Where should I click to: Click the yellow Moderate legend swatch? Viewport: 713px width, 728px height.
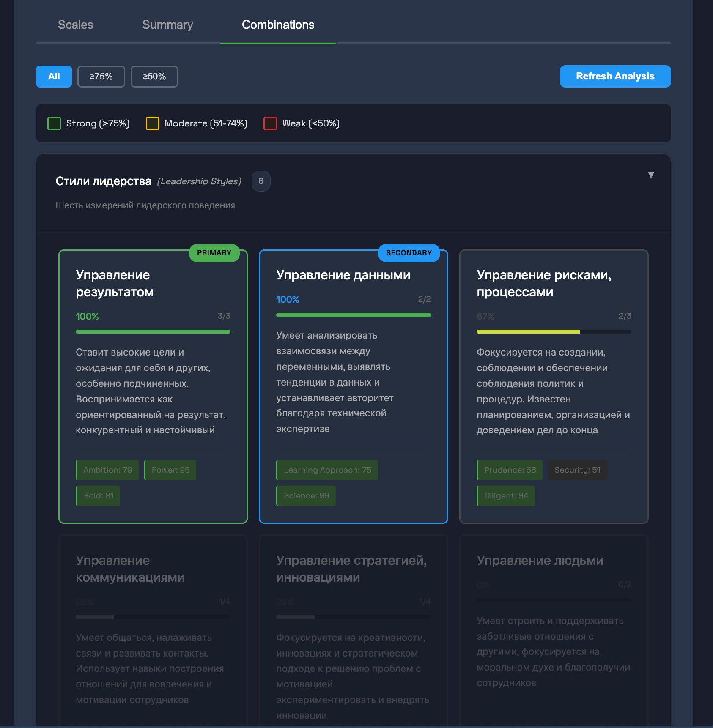[x=152, y=123]
